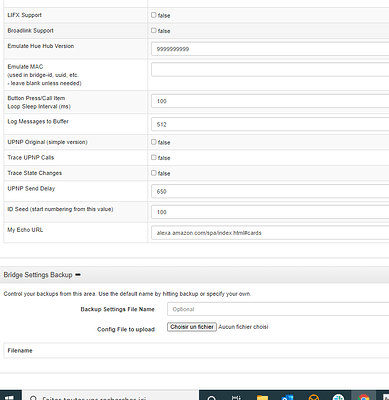
Task: Open the Windows Start menu
Action: [x=10, y=396]
